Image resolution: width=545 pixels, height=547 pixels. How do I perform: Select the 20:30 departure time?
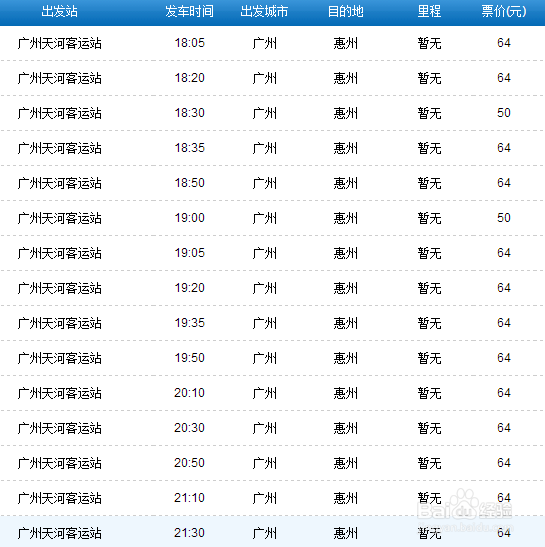coord(189,428)
